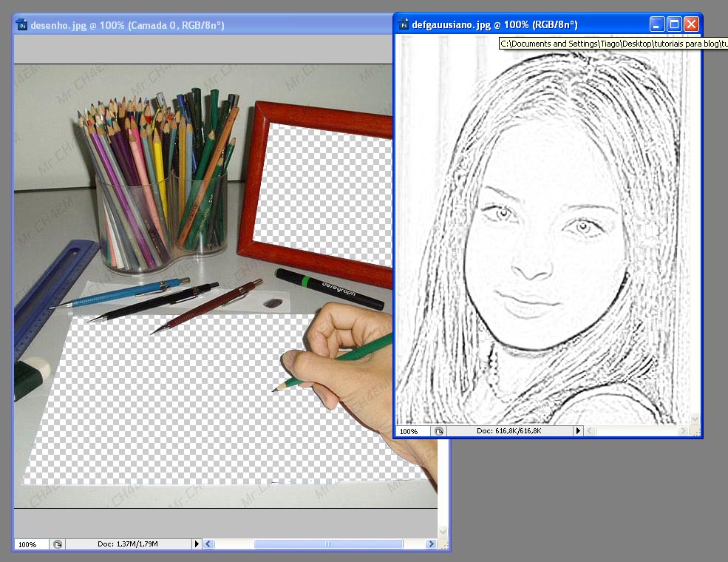Click scroll down arrow in defgauusiano.jpg window
This screenshot has width=728, height=562.
695,419
